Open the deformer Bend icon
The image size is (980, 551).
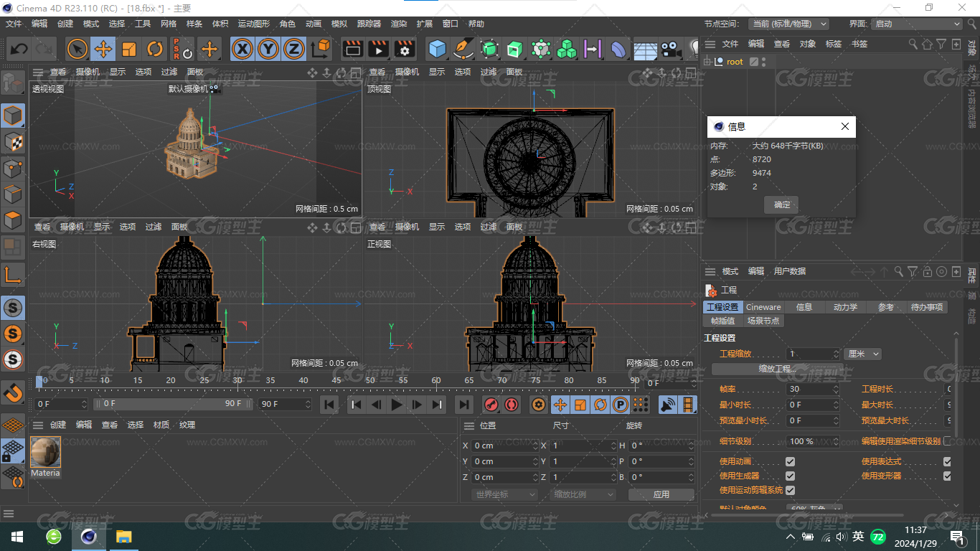tap(618, 49)
